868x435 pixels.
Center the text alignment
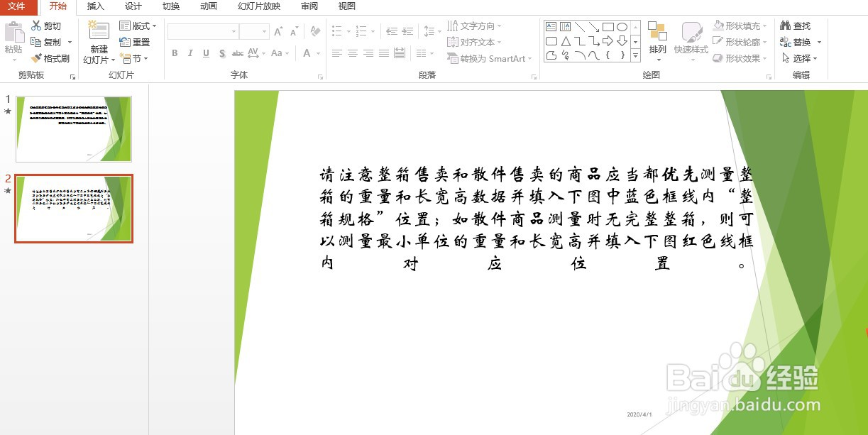(353, 53)
